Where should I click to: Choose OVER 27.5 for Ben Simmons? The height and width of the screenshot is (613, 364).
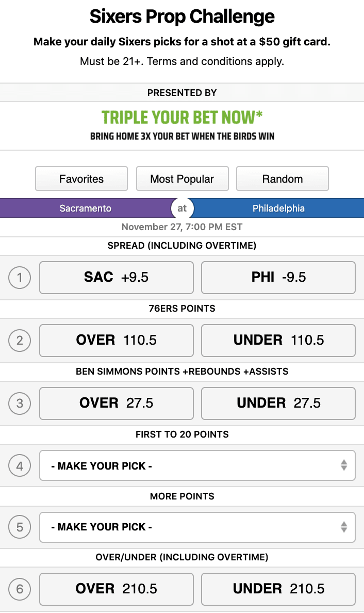(117, 403)
